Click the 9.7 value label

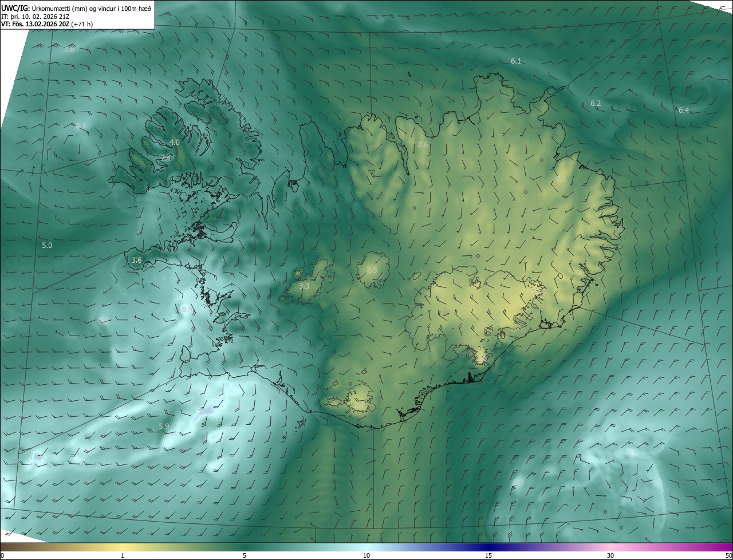[x=632, y=454]
